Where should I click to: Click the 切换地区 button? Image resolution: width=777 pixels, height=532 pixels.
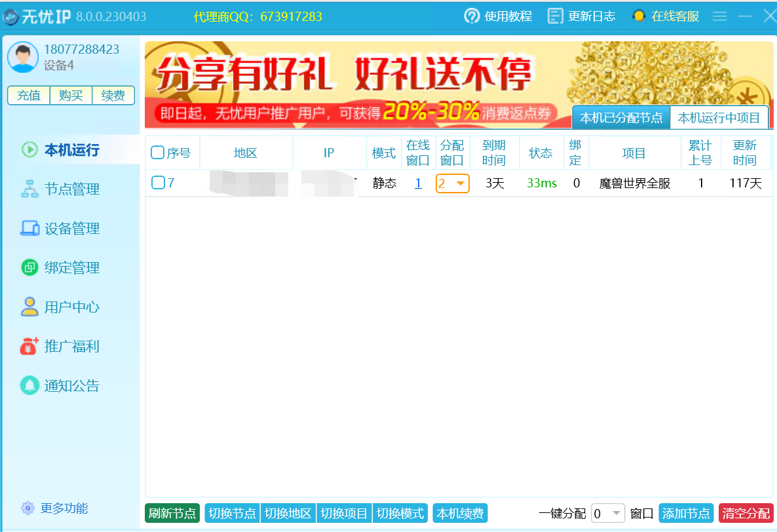[x=288, y=513]
